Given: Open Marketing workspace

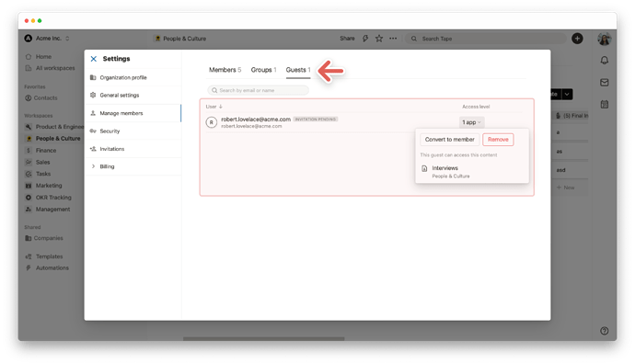Looking at the screenshot, I should pyautogui.click(x=44, y=186).
